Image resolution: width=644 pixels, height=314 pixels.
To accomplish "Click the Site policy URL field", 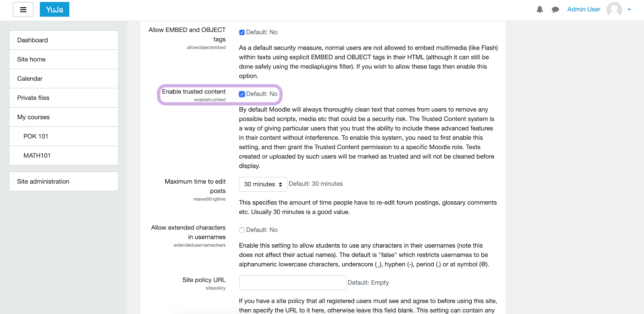I will click(292, 283).
